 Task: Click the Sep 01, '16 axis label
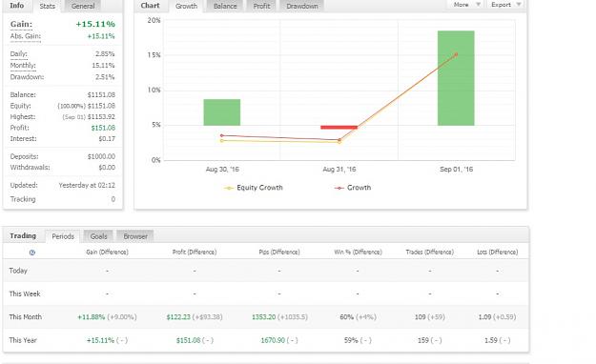tap(456, 170)
